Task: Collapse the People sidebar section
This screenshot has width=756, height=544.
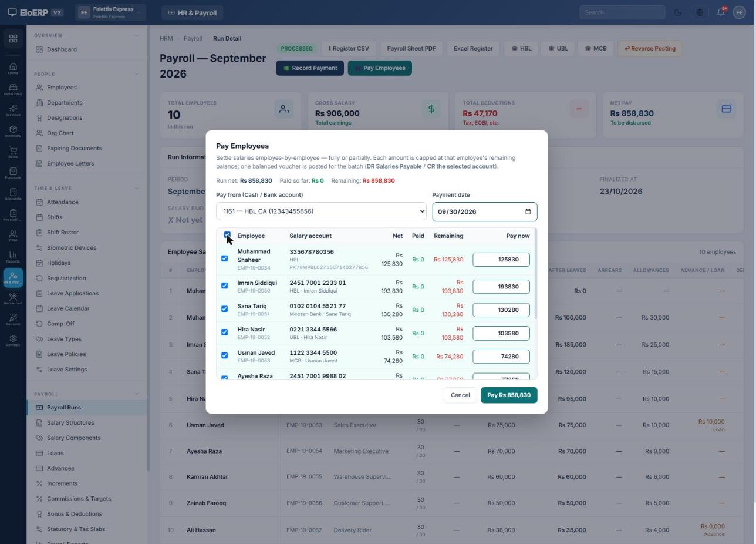Action: point(137,74)
